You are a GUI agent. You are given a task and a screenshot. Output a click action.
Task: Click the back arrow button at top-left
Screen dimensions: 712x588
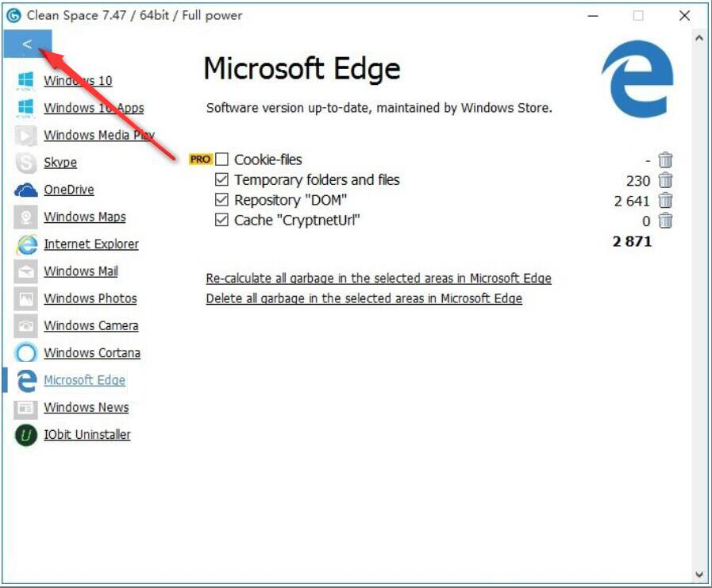[x=27, y=44]
